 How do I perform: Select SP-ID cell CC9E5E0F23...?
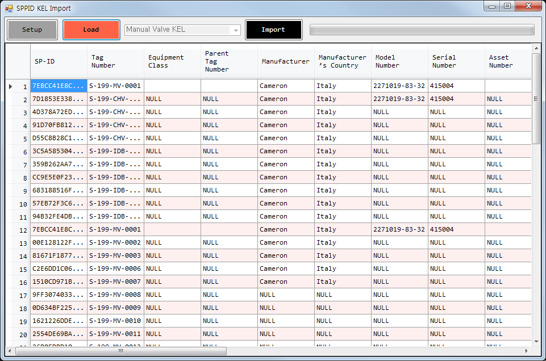click(x=59, y=178)
